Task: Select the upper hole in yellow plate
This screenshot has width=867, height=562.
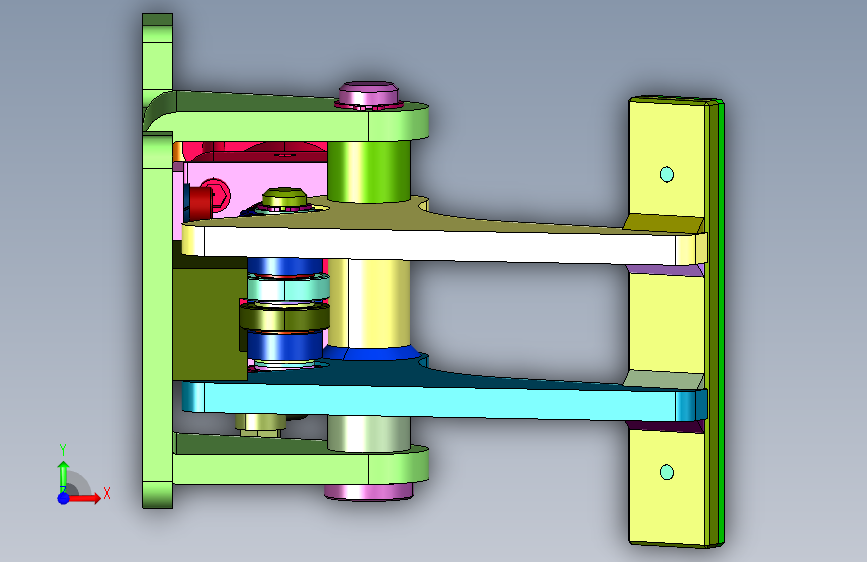Action: click(667, 174)
